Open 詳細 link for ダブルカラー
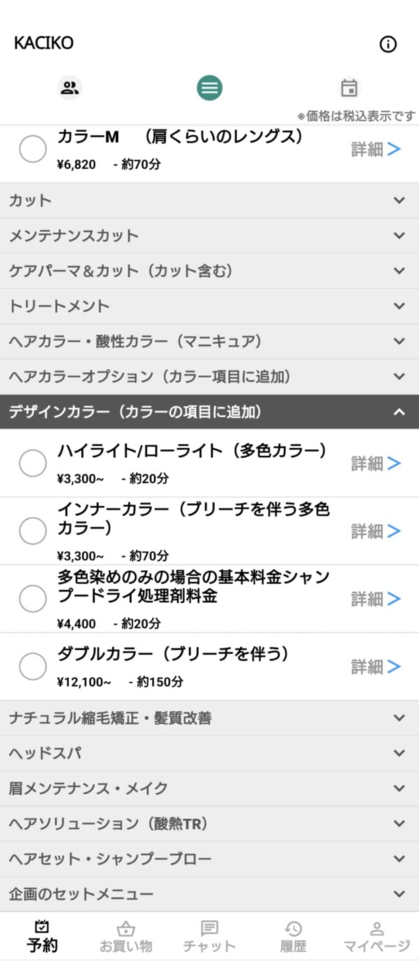Viewport: 419px width, 980px height. click(376, 666)
